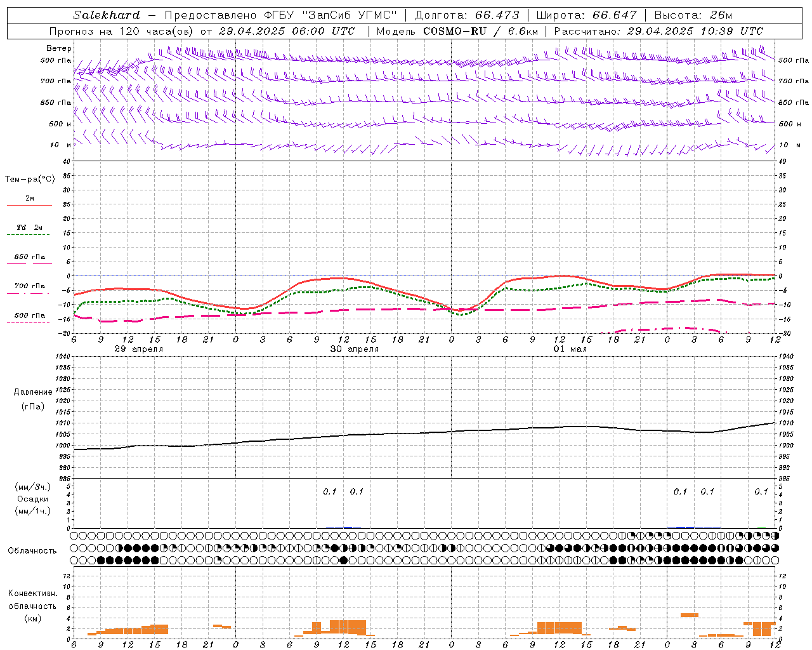
Task: Click the (мм/1ч.) precipitation unit label
Action: (x=33, y=511)
